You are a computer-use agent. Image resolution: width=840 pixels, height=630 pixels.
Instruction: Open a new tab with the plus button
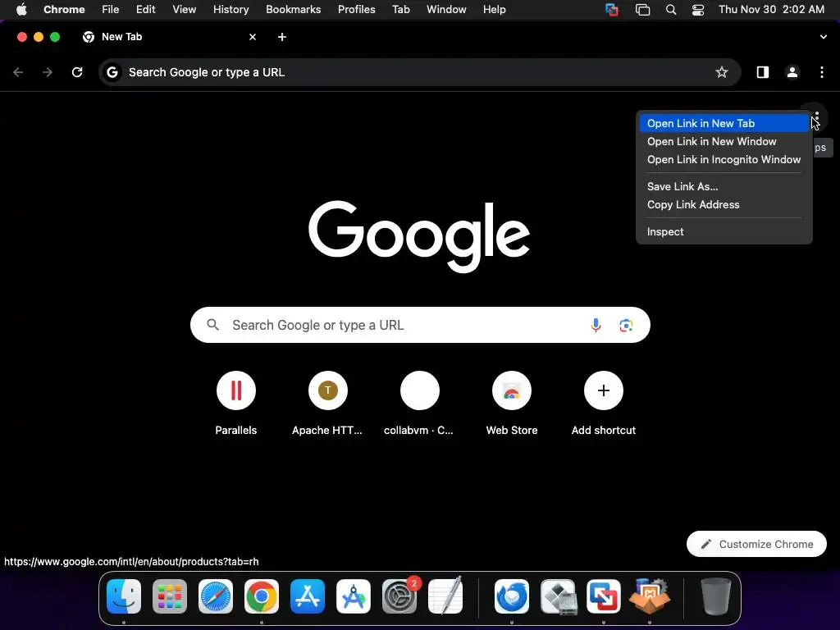(x=282, y=37)
